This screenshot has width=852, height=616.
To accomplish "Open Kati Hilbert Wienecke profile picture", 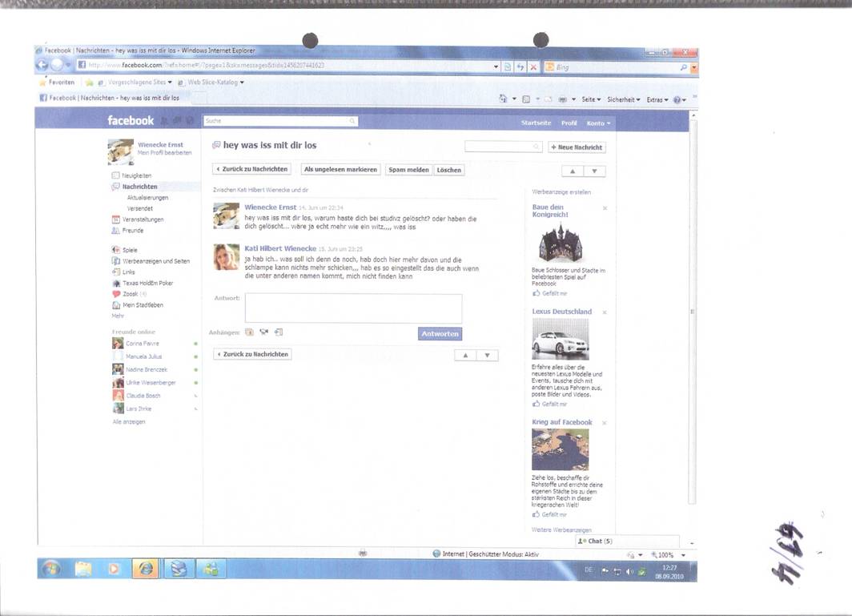I will [226, 257].
